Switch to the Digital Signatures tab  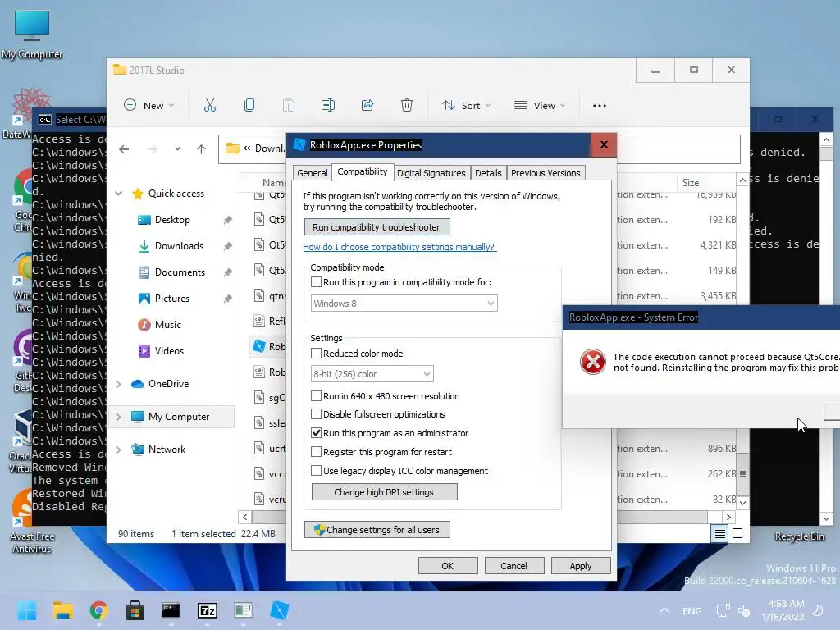click(431, 173)
